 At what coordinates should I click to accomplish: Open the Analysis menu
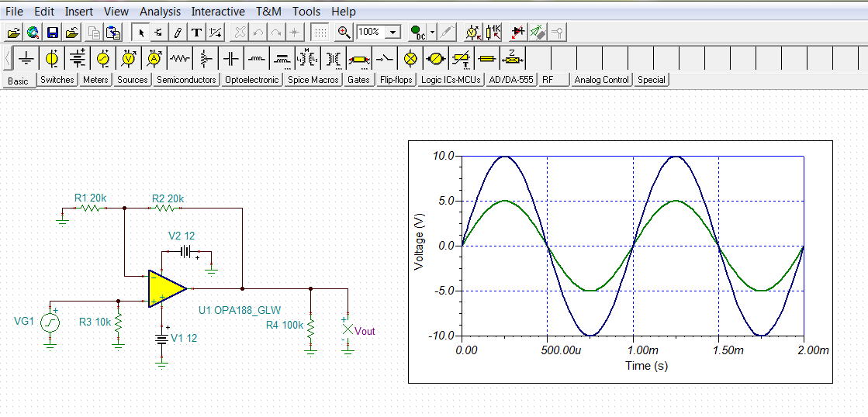[x=160, y=11]
